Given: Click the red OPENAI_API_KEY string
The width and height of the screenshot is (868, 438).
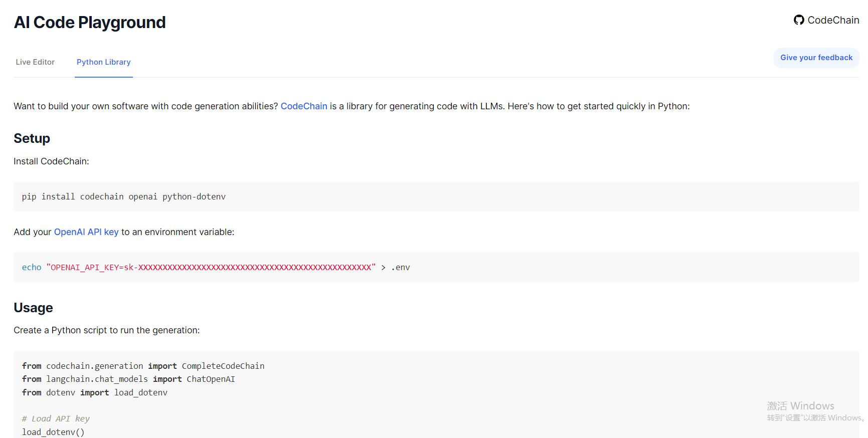Looking at the screenshot, I should coord(211,268).
